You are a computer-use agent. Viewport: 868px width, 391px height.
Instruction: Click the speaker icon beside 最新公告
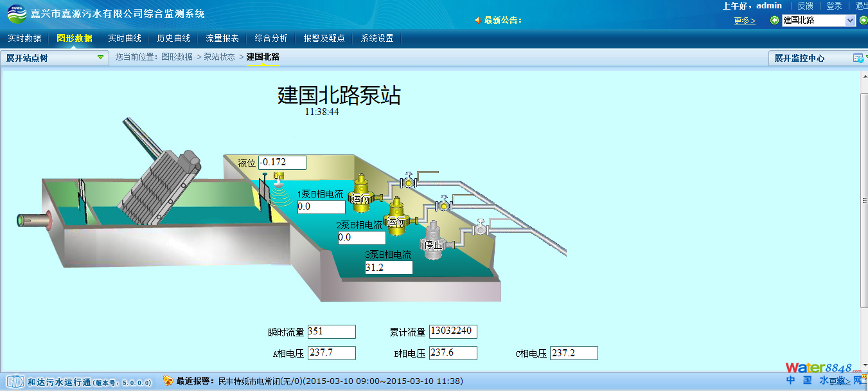point(477,21)
